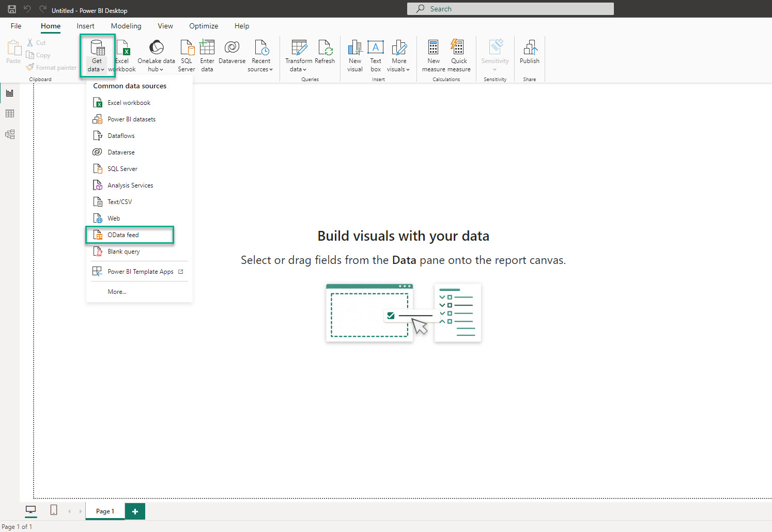This screenshot has height=532, width=772.
Task: Open the Table view in sidebar
Action: coord(10,114)
